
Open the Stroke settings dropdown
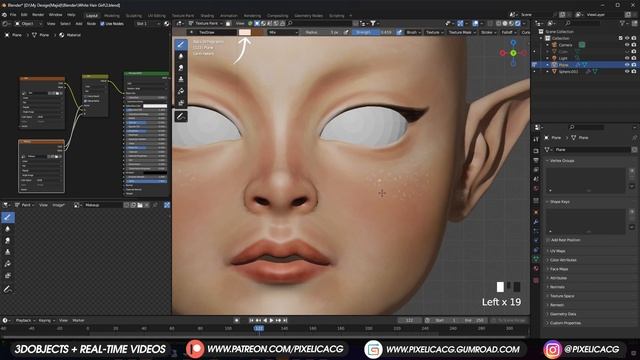pos(488,32)
